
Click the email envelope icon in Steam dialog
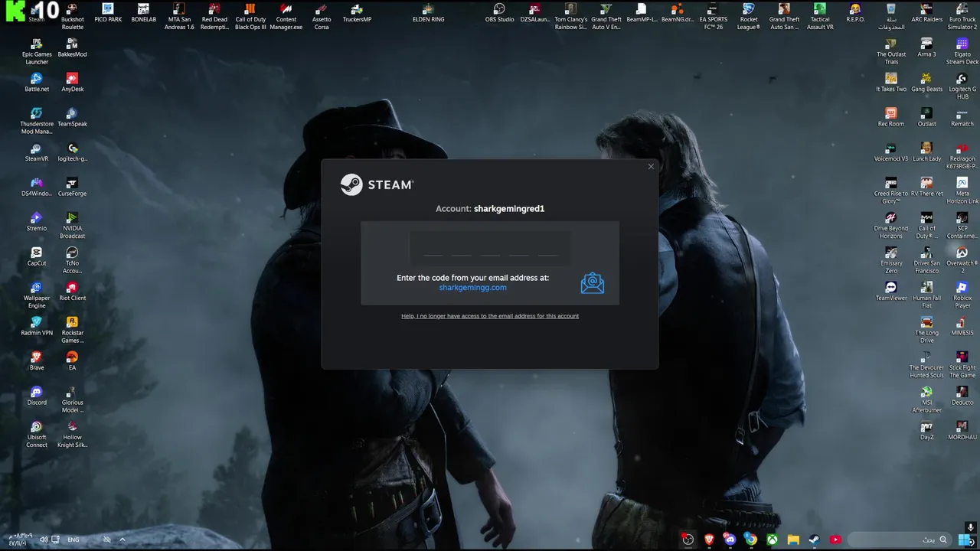pos(592,283)
